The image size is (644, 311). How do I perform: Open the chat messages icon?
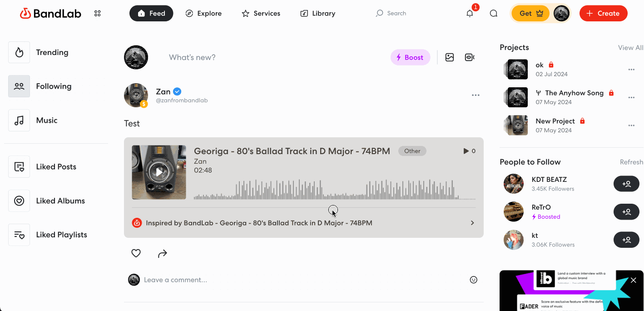coord(494,14)
